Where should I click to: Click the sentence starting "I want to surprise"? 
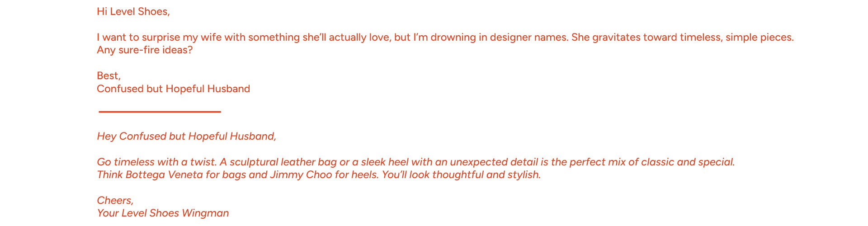(x=136, y=38)
